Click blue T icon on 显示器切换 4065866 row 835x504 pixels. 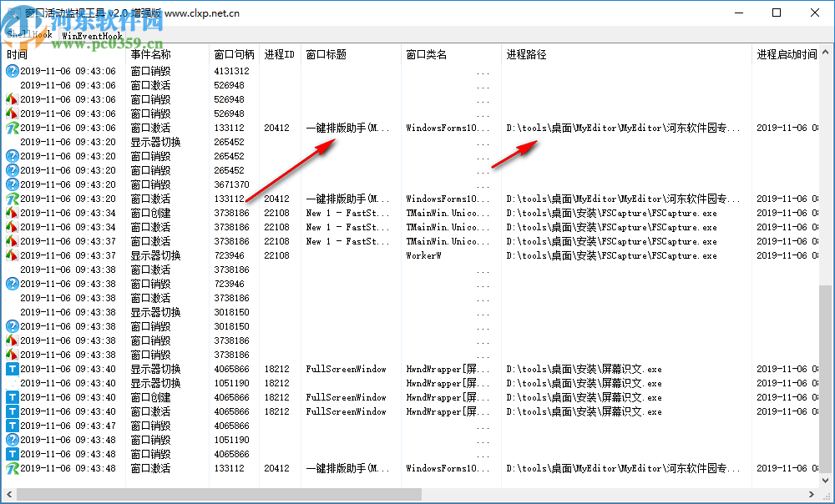coord(12,369)
